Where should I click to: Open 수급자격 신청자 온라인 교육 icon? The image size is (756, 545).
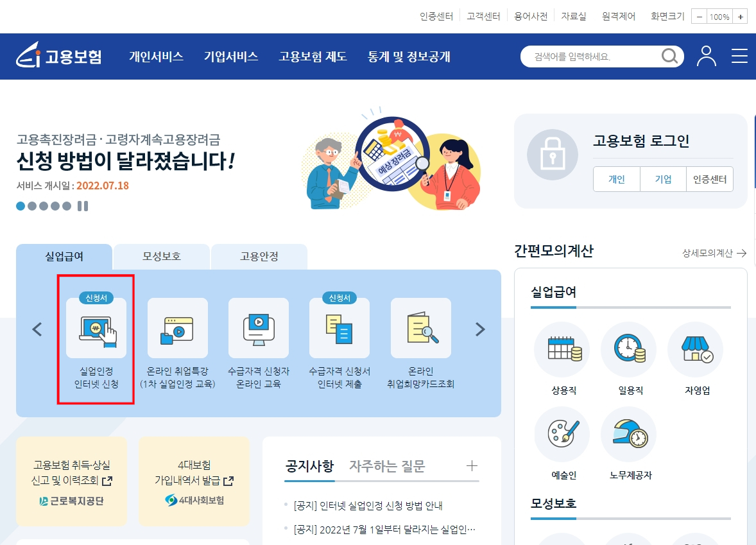[x=259, y=328]
